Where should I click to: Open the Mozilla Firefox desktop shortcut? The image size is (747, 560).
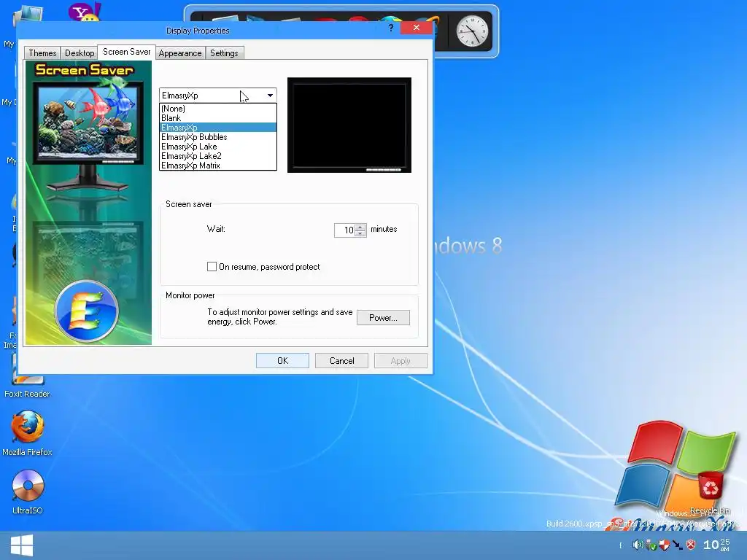[27, 433]
